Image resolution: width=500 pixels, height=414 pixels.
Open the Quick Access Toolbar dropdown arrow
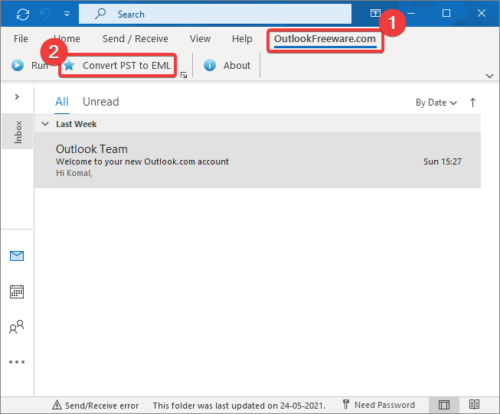click(x=67, y=14)
